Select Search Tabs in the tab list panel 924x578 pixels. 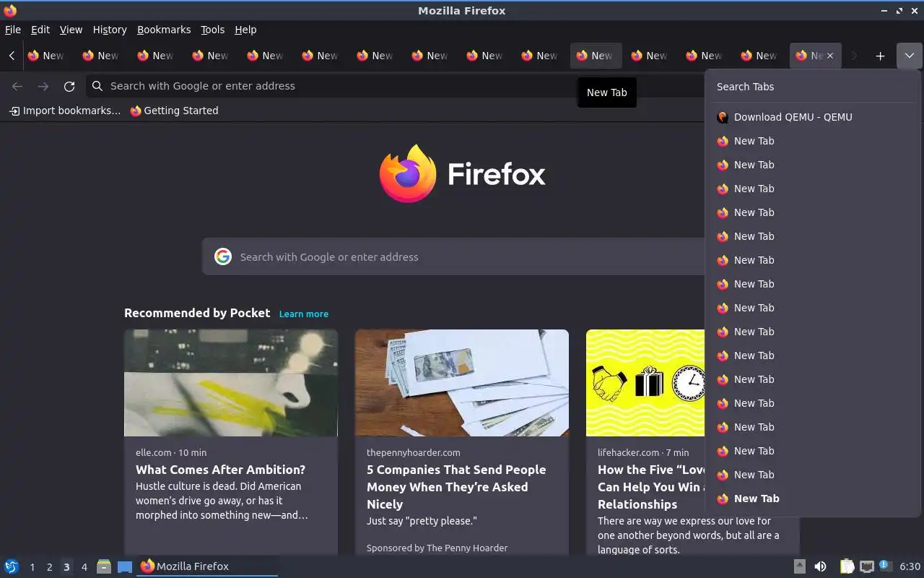tap(813, 87)
